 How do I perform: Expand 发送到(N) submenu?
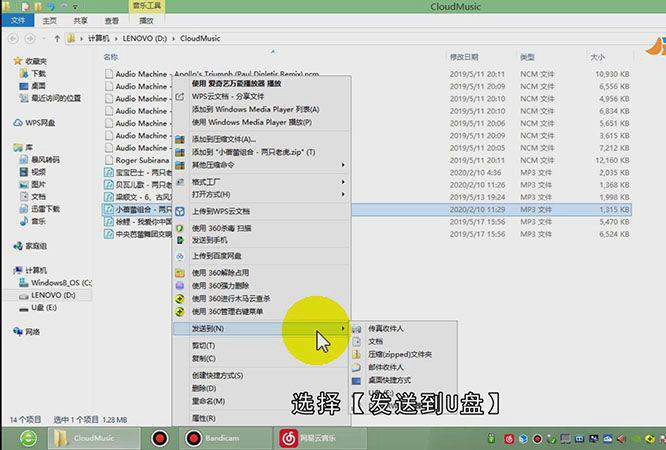pyautogui.click(x=262, y=328)
